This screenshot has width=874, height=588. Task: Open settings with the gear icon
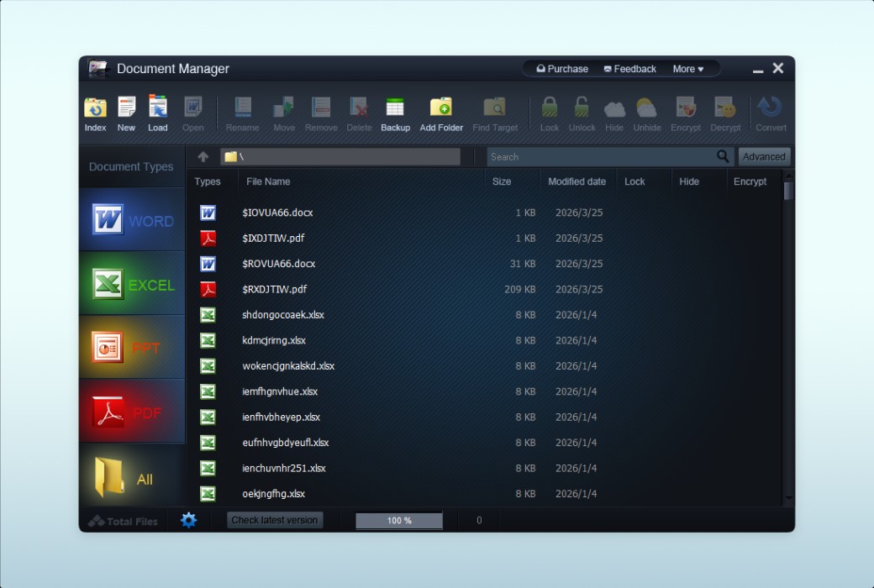tap(189, 520)
